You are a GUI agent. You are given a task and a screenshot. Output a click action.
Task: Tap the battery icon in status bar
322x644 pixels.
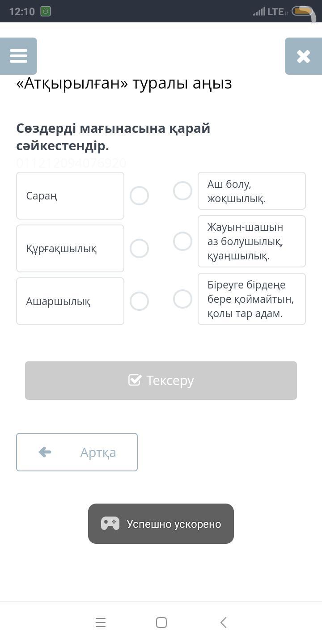303,11
